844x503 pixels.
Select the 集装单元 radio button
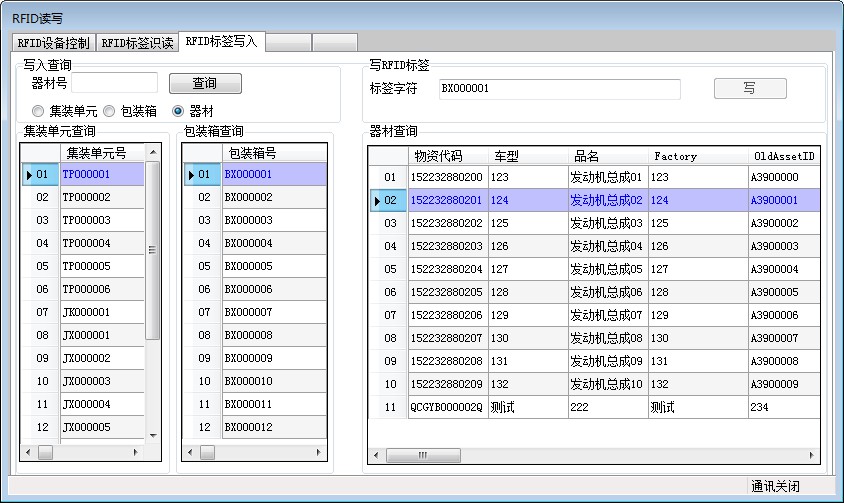[38, 111]
